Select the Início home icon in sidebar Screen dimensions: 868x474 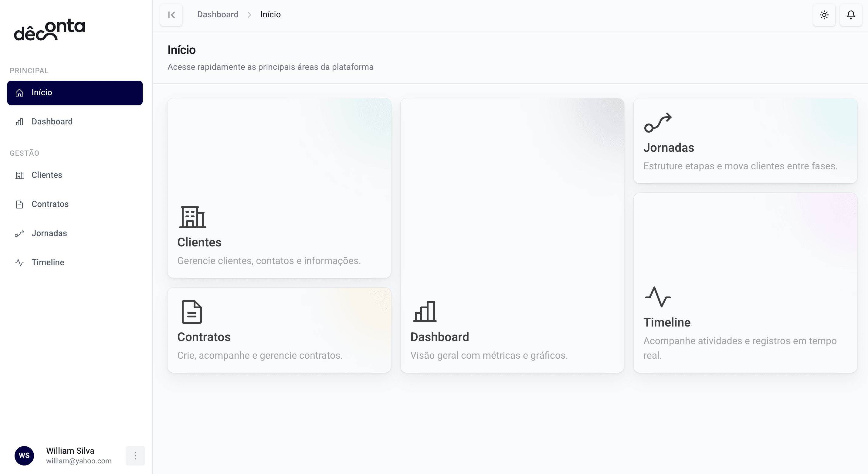[19, 92]
